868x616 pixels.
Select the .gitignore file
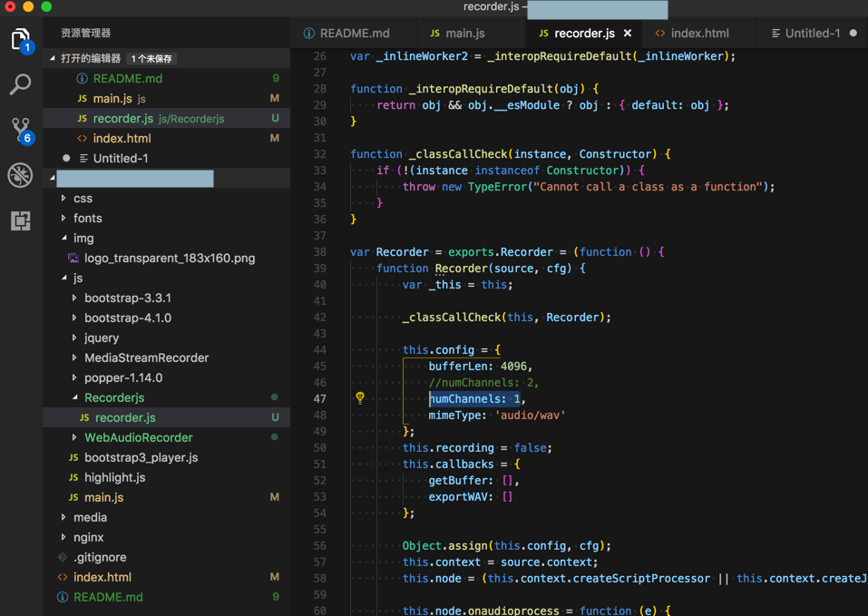[x=100, y=557]
